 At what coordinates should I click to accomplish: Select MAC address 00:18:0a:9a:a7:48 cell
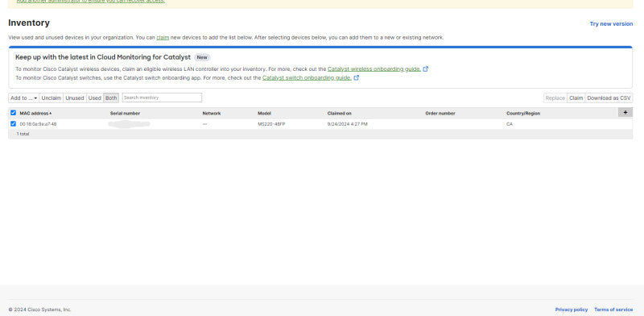coord(38,124)
